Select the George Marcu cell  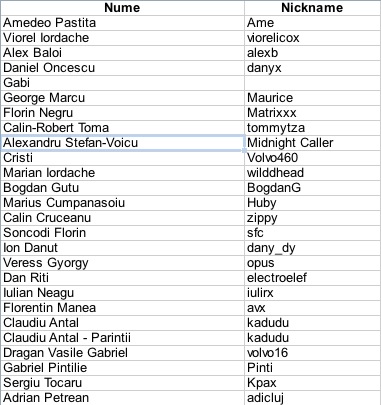(x=122, y=98)
